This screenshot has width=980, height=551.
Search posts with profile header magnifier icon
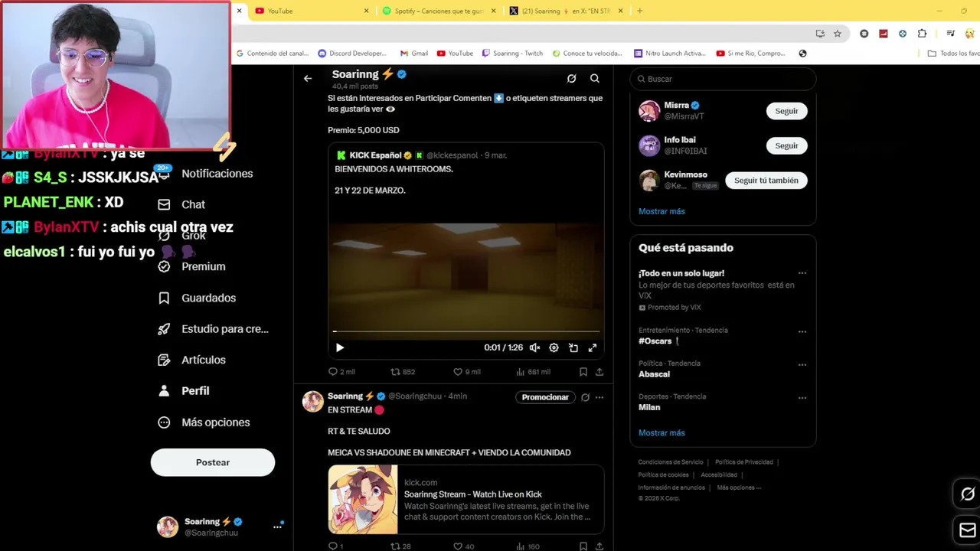coord(595,78)
